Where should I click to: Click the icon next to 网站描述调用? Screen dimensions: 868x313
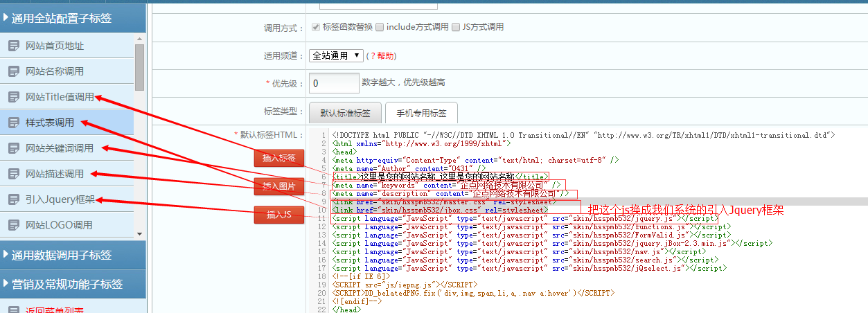pyautogui.click(x=14, y=175)
